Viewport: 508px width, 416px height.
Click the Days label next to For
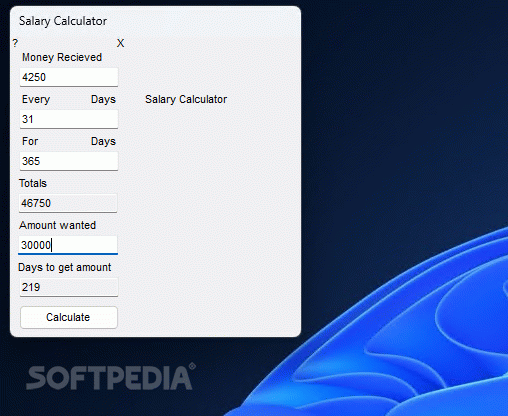point(103,141)
